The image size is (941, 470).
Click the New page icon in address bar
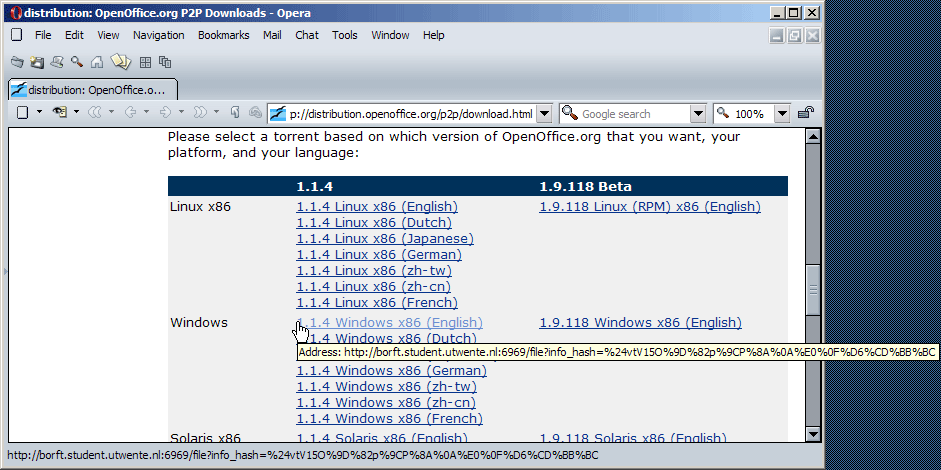pos(22,112)
